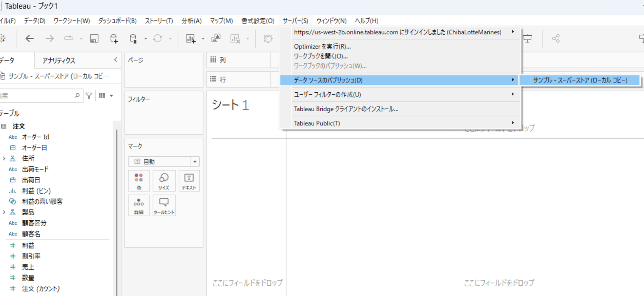The image size is (644, 296).
Task: Open the clear sheet dropdown arrow
Action: point(248,39)
